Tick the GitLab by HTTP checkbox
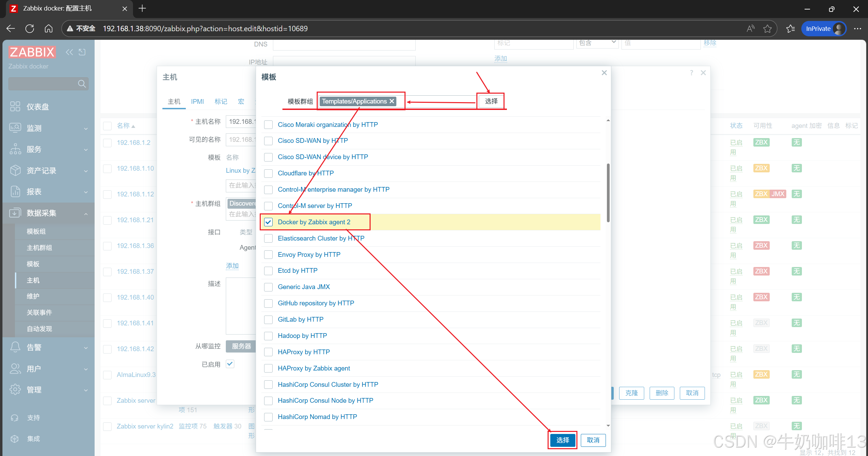868x456 pixels. (268, 320)
